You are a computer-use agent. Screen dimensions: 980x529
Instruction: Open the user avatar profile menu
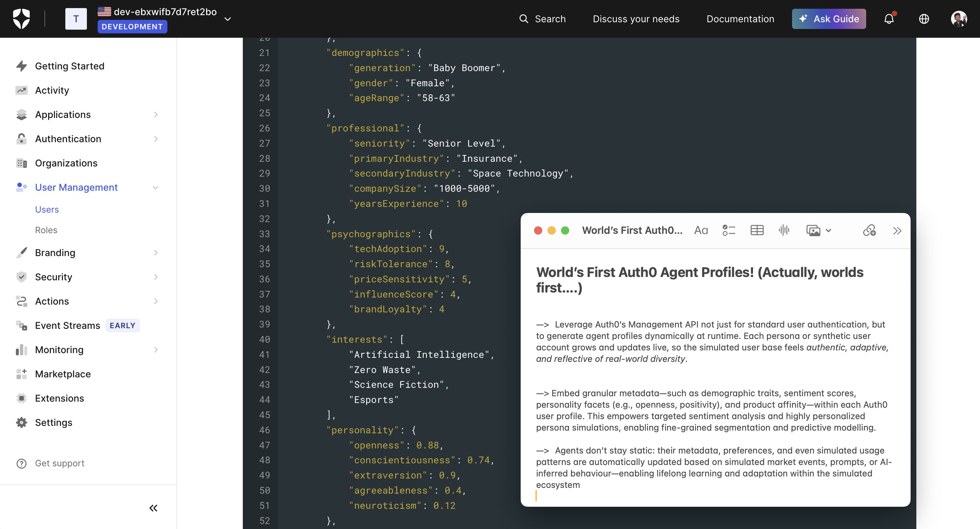[x=958, y=19]
